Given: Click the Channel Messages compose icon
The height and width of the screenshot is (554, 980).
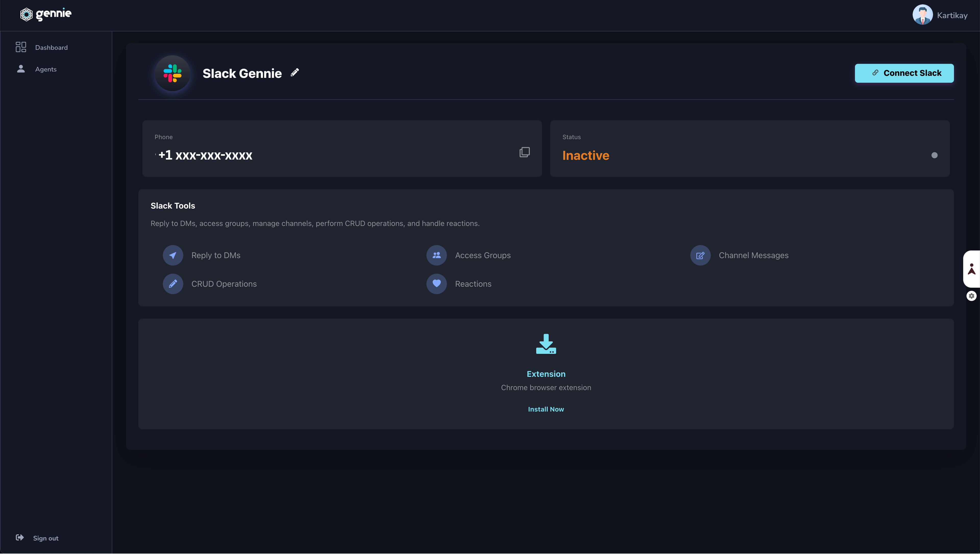Looking at the screenshot, I should pyautogui.click(x=700, y=255).
